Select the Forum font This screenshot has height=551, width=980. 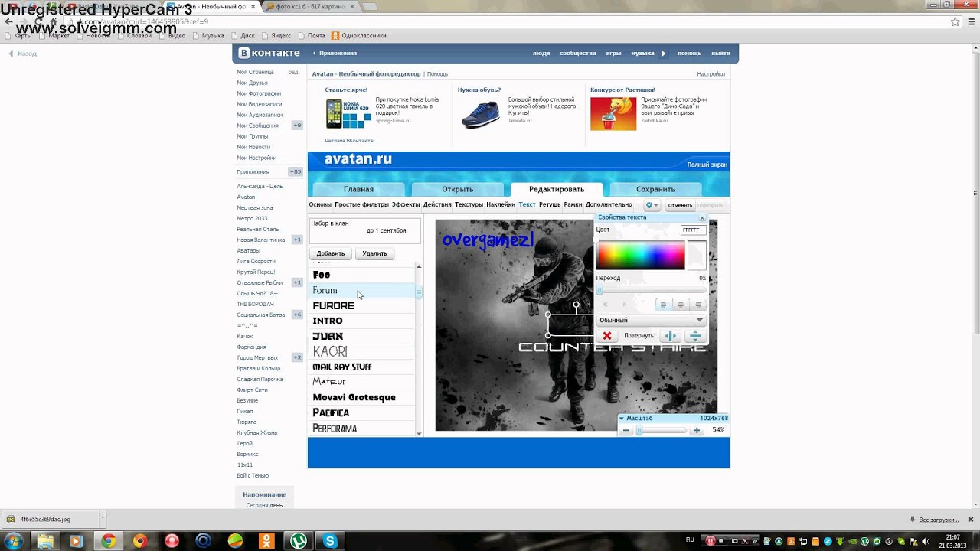[362, 290]
